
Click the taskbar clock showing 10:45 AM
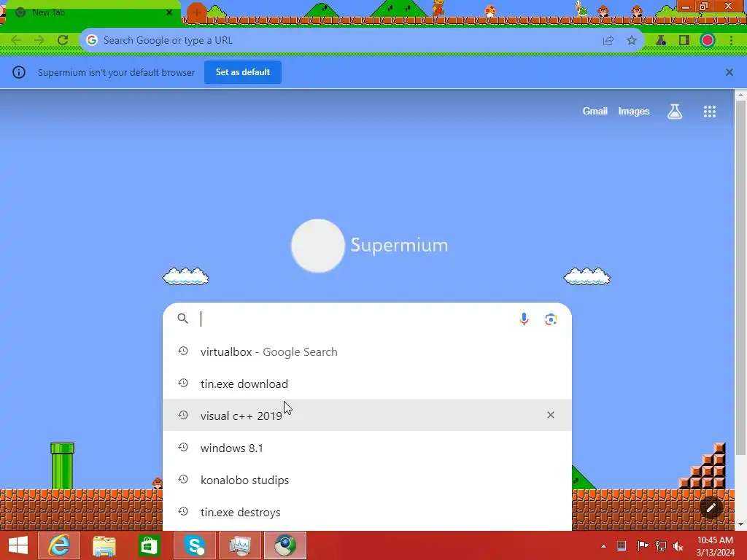click(x=715, y=546)
